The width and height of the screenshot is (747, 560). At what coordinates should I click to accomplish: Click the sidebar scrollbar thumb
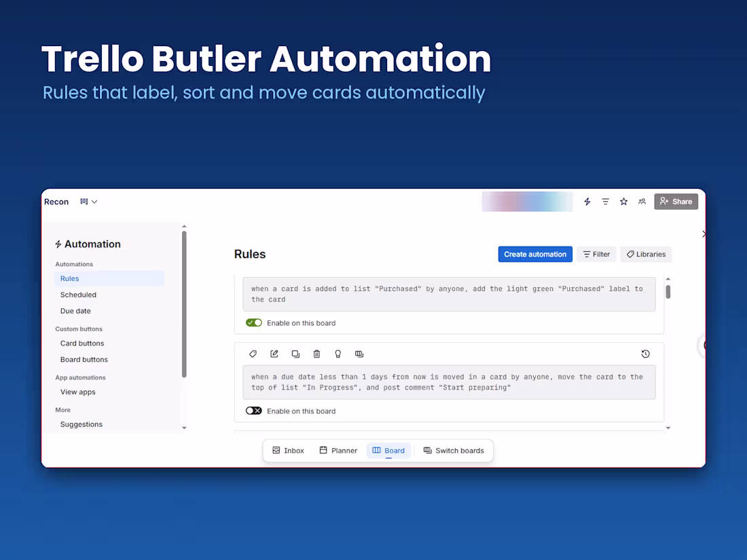pos(184,304)
